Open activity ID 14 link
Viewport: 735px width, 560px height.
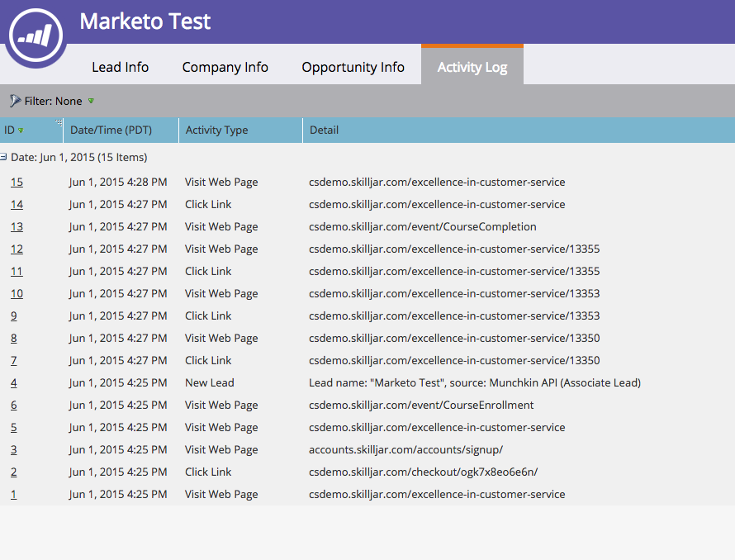17,205
